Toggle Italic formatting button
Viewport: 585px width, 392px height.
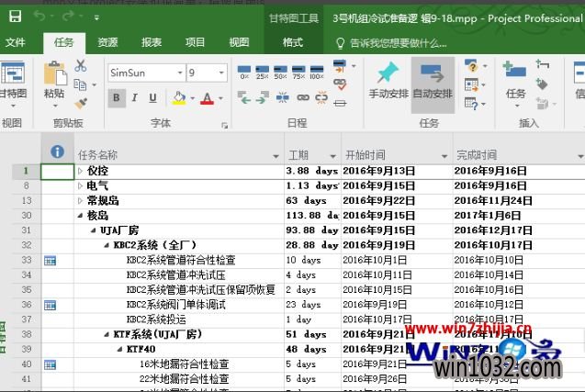point(135,98)
